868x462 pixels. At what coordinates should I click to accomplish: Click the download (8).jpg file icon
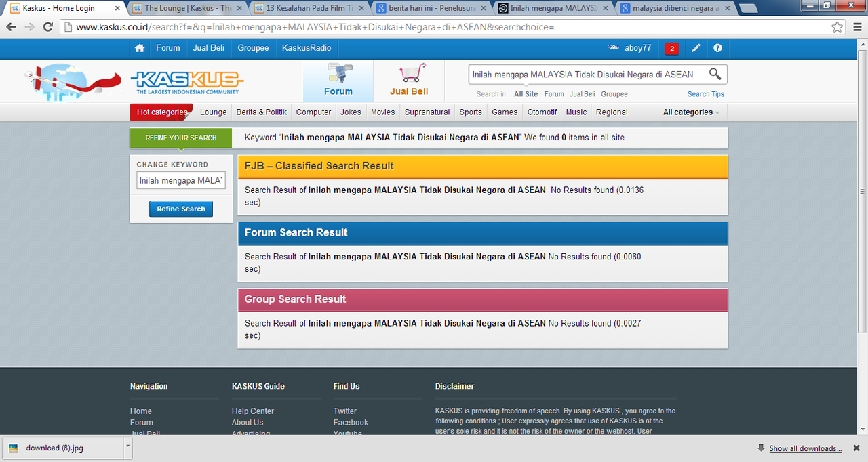14,448
